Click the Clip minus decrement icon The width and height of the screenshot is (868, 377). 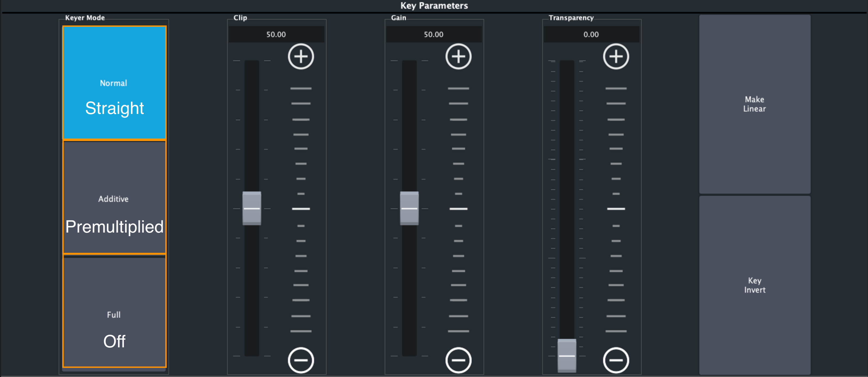pyautogui.click(x=300, y=360)
